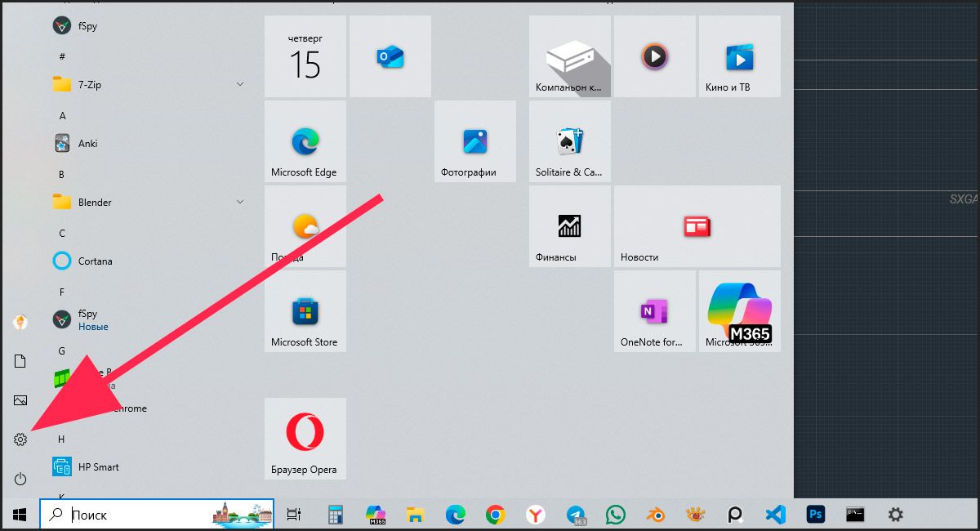Click the # section header
This screenshot has width=980, height=531.
coord(62,56)
